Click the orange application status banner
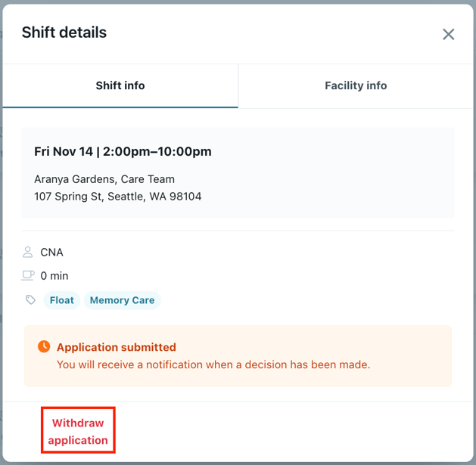The image size is (476, 465). pyautogui.click(x=409, y=355)
